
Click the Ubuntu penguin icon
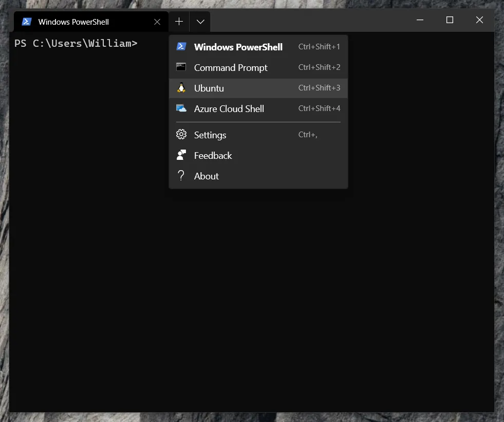click(181, 87)
